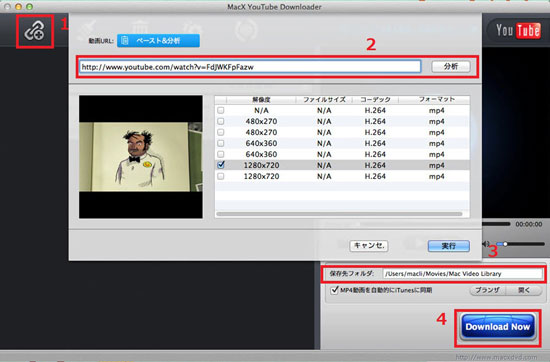Check the N/A resolution row checkbox
The image size is (550, 362).
pyautogui.click(x=221, y=110)
